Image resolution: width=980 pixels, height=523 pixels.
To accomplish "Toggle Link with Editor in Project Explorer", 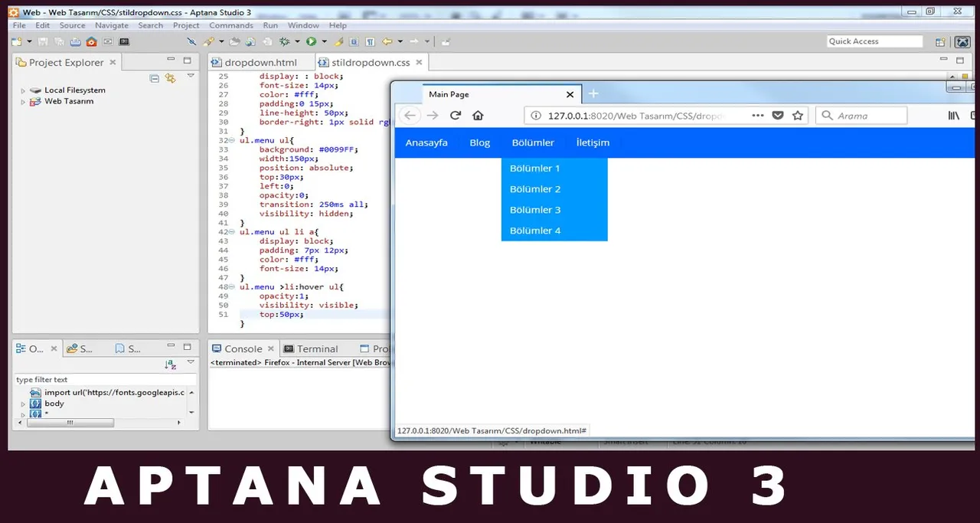I will click(x=171, y=78).
